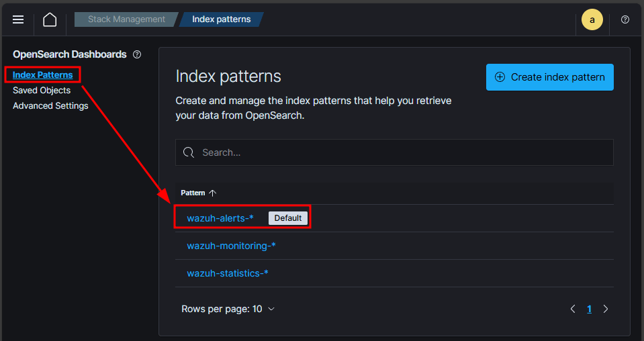Focus the index pattern search field
Image resolution: width=644 pixels, height=341 pixels.
coord(403,152)
